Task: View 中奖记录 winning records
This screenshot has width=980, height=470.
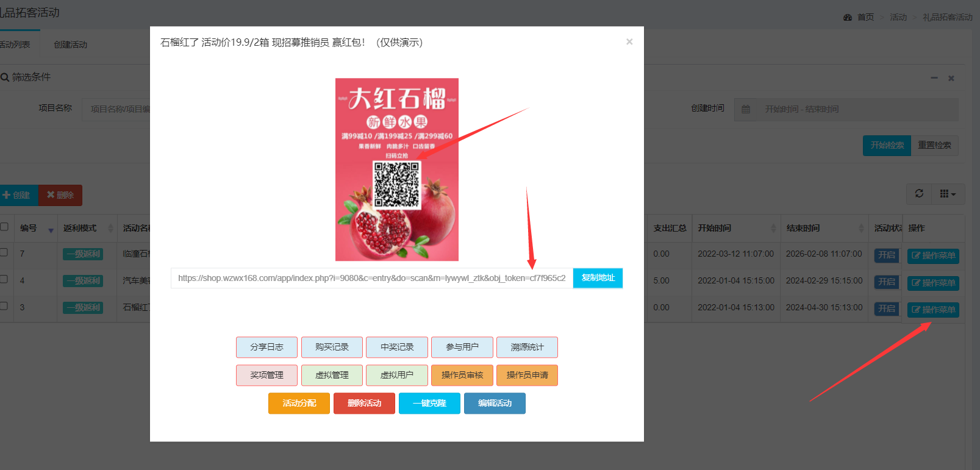Action: 397,347
